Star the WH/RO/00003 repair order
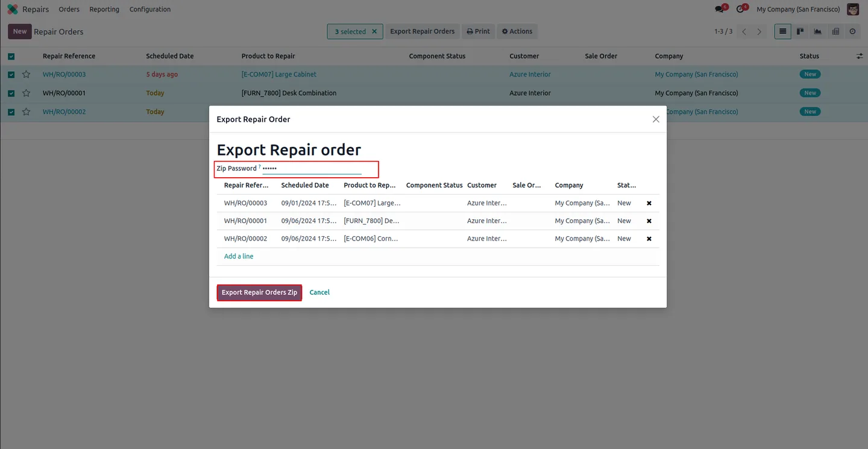Screen dimensions: 868x449 26,75
